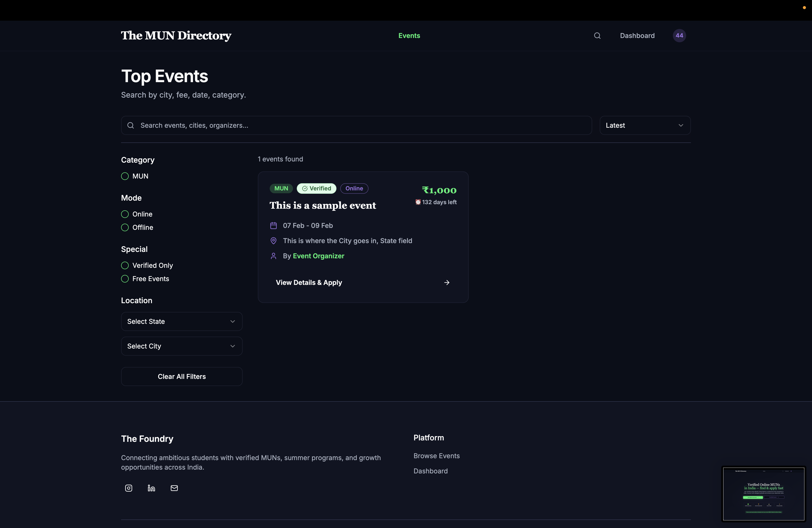Image resolution: width=812 pixels, height=528 pixels.
Task: Click the header search magnifier icon
Action: click(x=597, y=35)
